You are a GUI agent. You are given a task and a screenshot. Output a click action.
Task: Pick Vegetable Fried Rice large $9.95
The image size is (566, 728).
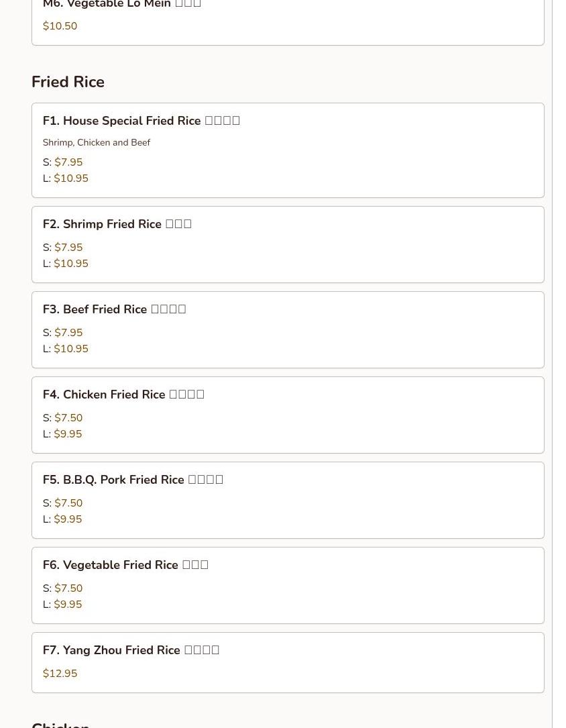tap(68, 605)
